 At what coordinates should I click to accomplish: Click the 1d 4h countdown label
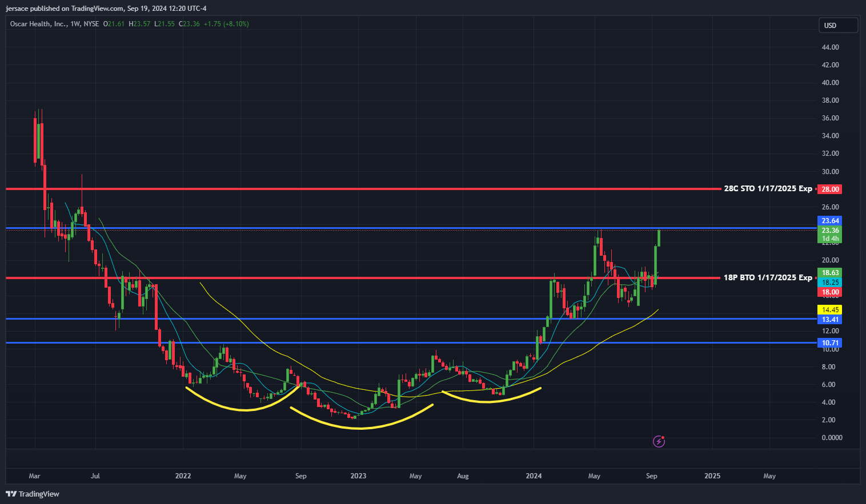point(829,239)
